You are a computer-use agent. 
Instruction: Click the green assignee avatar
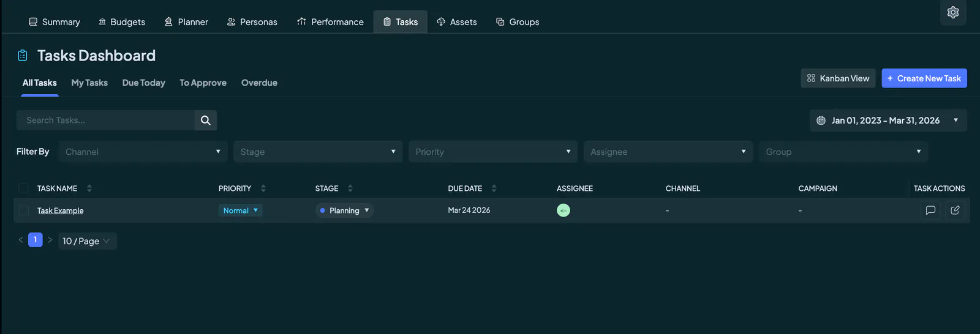click(x=563, y=210)
